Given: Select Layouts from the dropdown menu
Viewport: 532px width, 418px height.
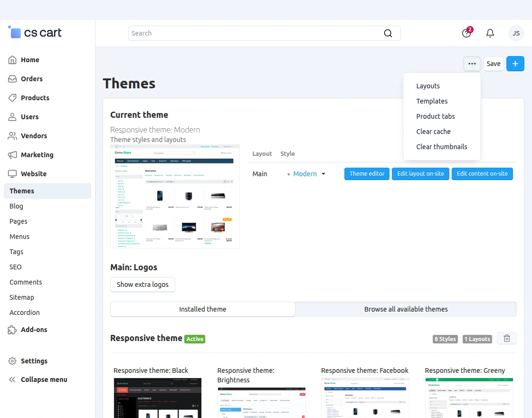Looking at the screenshot, I should 428,86.
